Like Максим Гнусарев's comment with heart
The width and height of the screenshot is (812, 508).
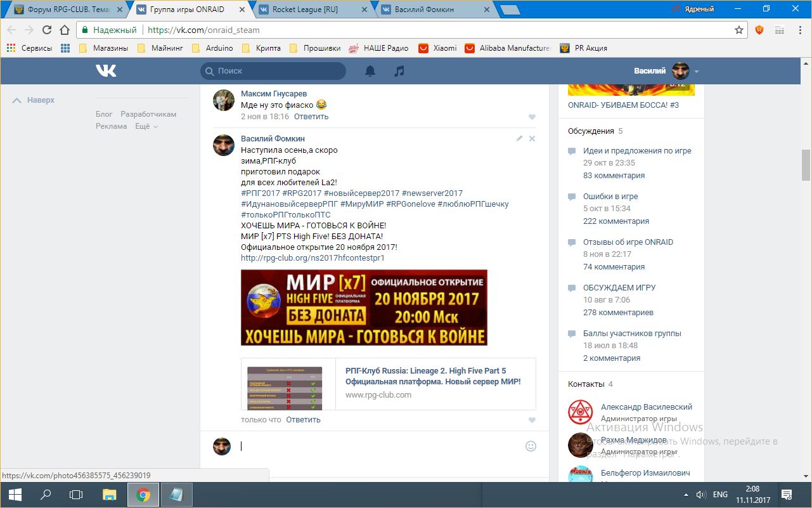[x=532, y=117]
